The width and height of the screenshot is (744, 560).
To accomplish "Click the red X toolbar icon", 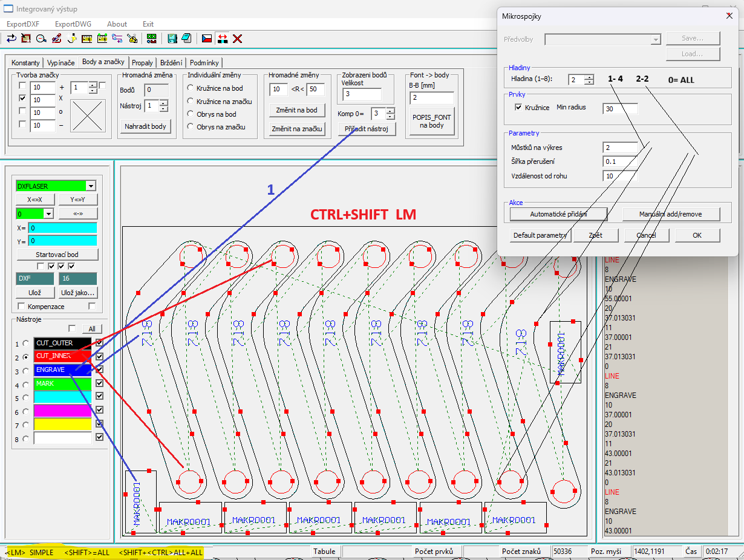I will click(238, 39).
